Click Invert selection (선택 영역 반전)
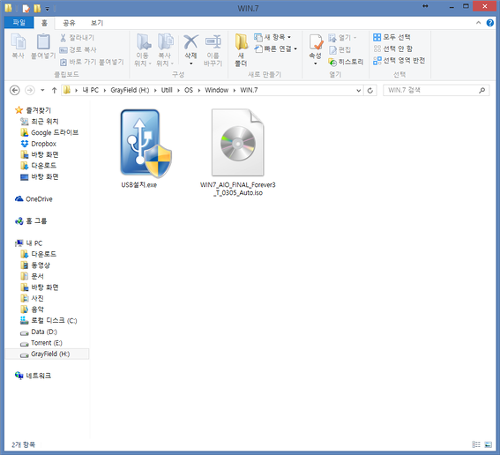Screen dimensions: 500x455 coord(399,60)
